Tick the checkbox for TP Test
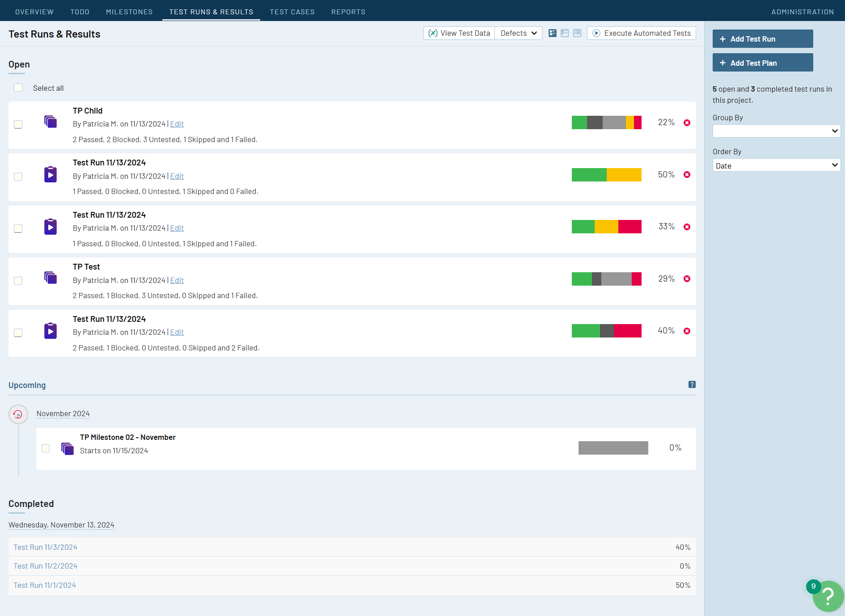The height and width of the screenshot is (616, 845). 18,281
